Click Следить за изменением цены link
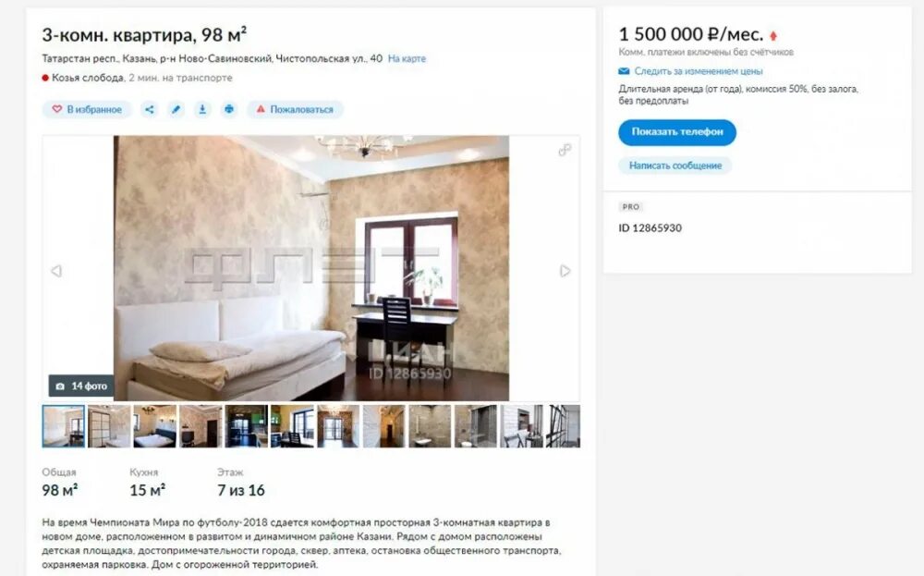The width and height of the screenshot is (924, 576). (x=699, y=71)
